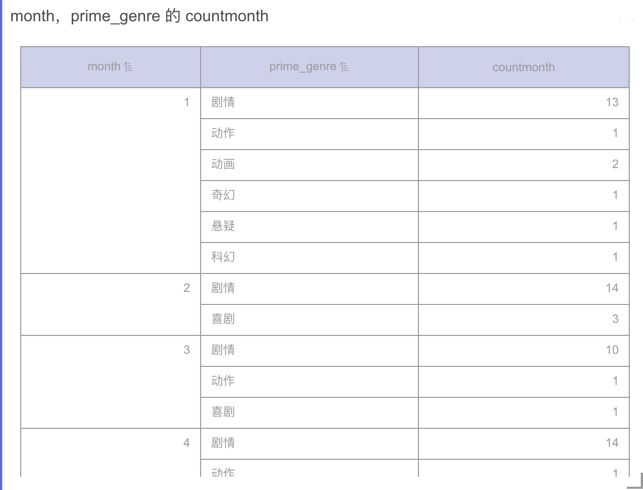The height and width of the screenshot is (490, 643).
Task: Click the resize handle at bottom-right corner
Action: tap(634, 481)
